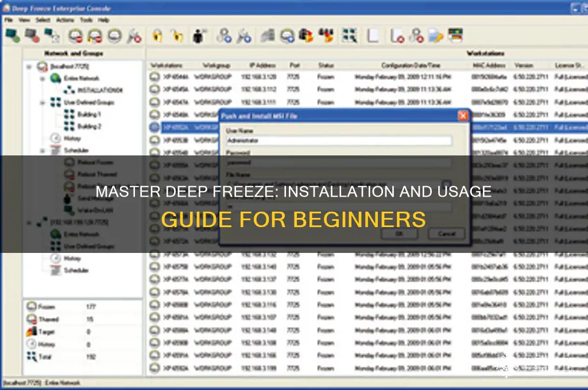
Task: Select the INSTALLATION04 tree node
Action: [x=100, y=90]
